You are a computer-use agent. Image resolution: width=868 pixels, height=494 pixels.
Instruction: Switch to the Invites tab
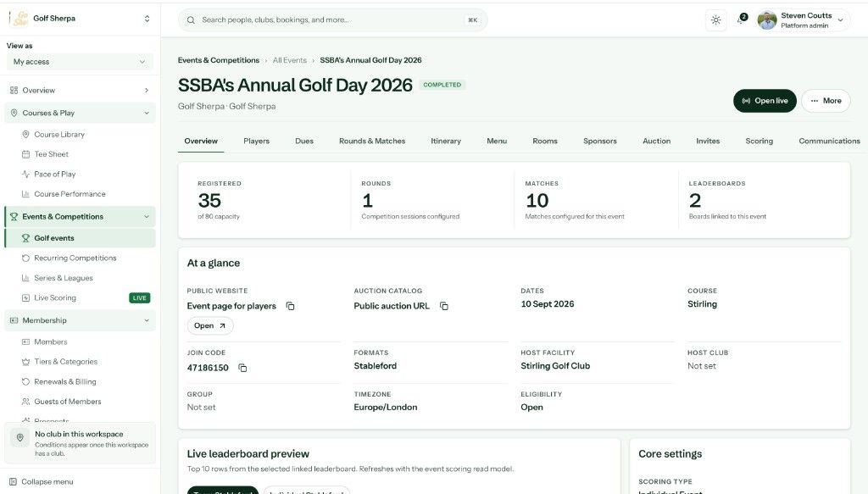[x=708, y=141]
